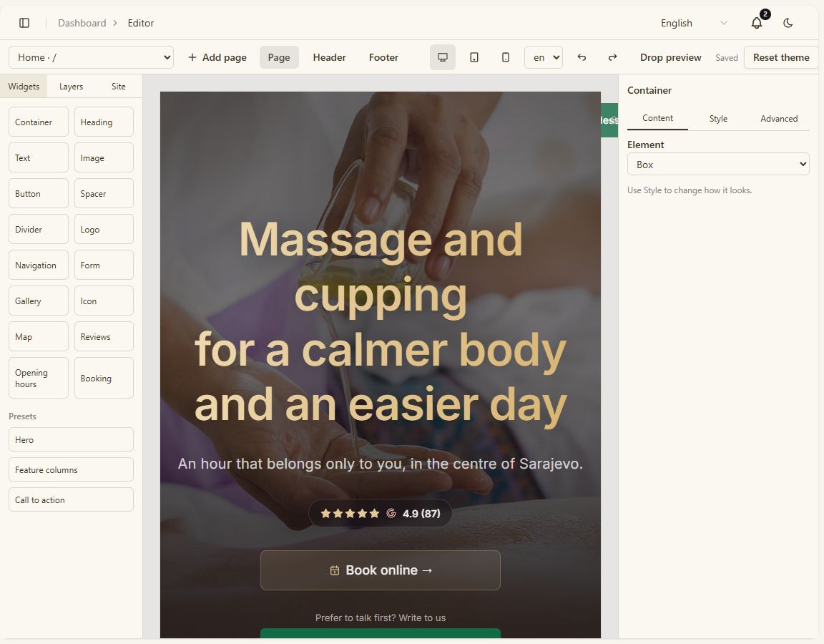The width and height of the screenshot is (824, 644).
Task: Toggle the sidebar panel icon
Action: 24,23
